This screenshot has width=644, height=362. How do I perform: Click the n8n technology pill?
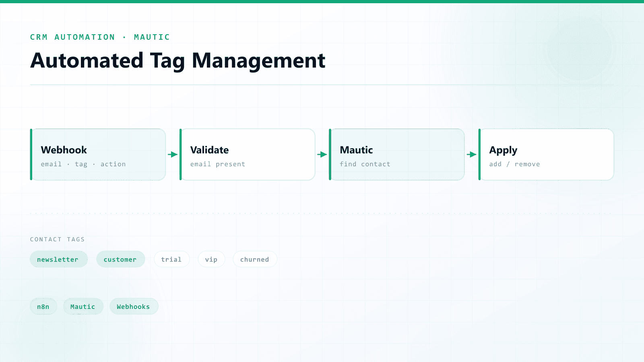pyautogui.click(x=43, y=306)
